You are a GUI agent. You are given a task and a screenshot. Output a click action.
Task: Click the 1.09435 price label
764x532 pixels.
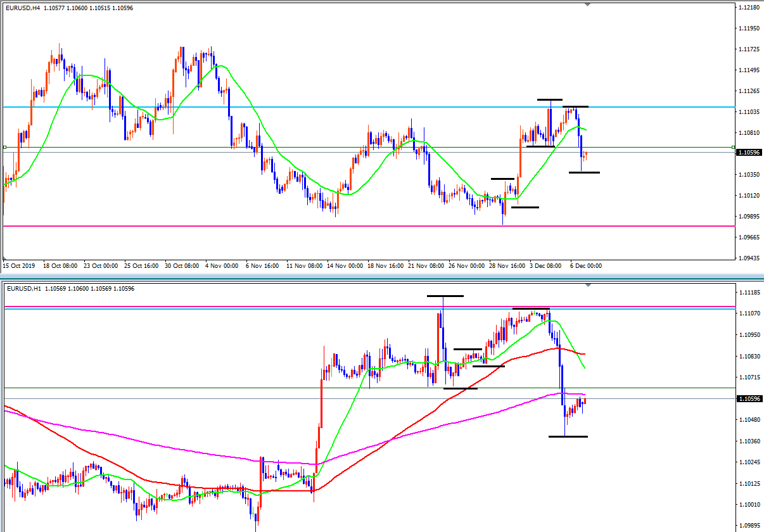click(x=749, y=258)
